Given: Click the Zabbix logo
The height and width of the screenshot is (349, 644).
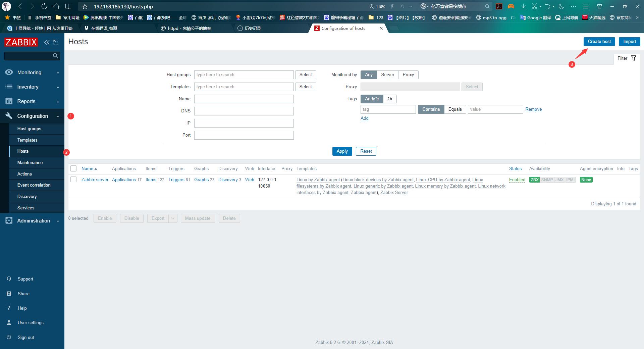Looking at the screenshot, I should pyautogui.click(x=21, y=42).
